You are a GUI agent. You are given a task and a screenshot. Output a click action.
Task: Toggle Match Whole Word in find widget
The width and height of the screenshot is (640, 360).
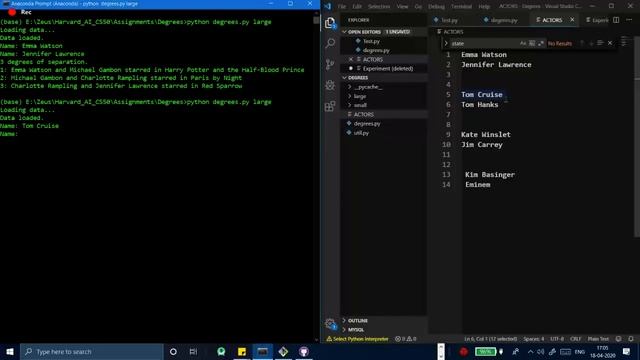point(532,43)
